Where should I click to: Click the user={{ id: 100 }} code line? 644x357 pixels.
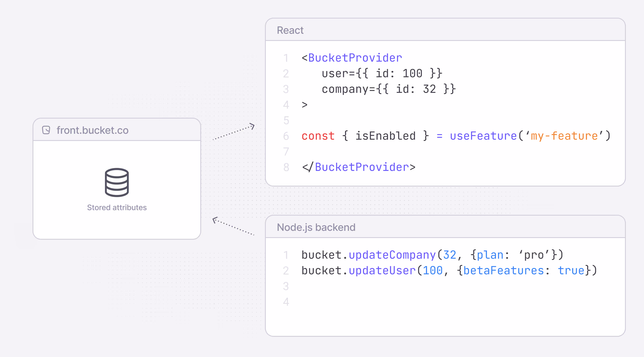(382, 73)
